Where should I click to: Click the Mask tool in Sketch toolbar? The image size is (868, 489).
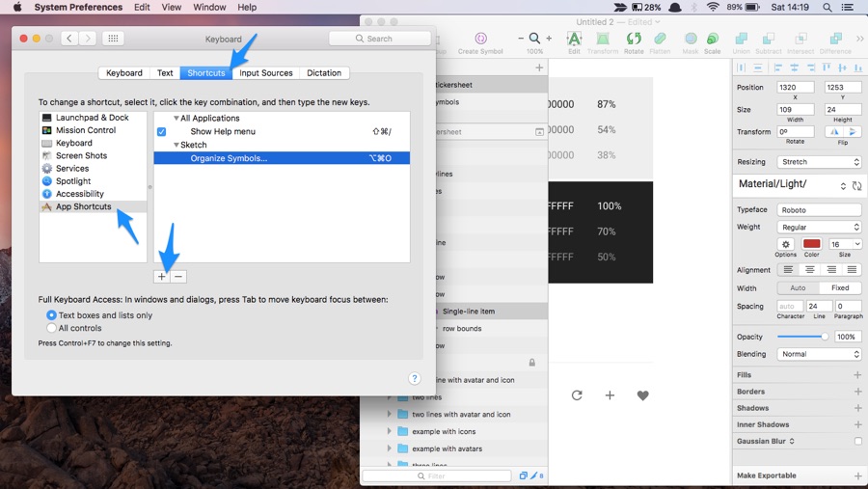coord(691,39)
